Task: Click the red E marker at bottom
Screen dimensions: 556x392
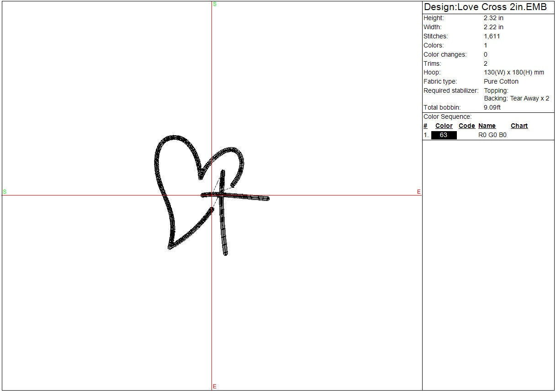Action: (214, 387)
